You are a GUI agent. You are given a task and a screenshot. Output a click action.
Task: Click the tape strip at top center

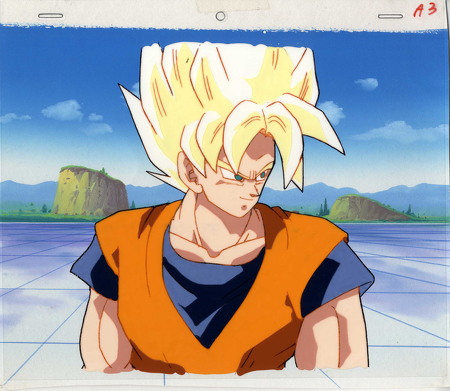tap(232, 5)
